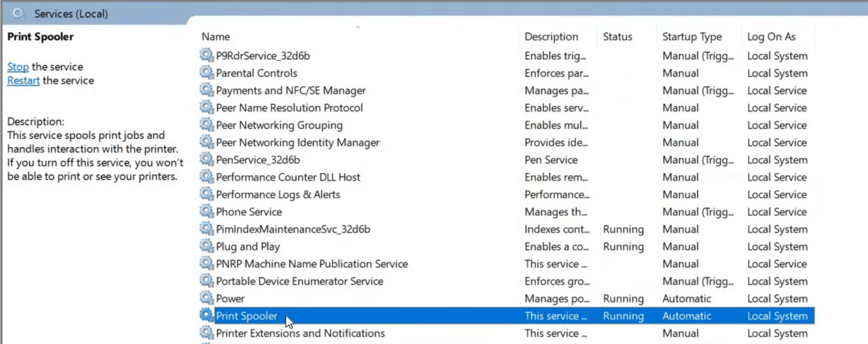868x344 pixels.
Task: Select Payments and NFC/SE Manager service name
Action: pos(291,90)
